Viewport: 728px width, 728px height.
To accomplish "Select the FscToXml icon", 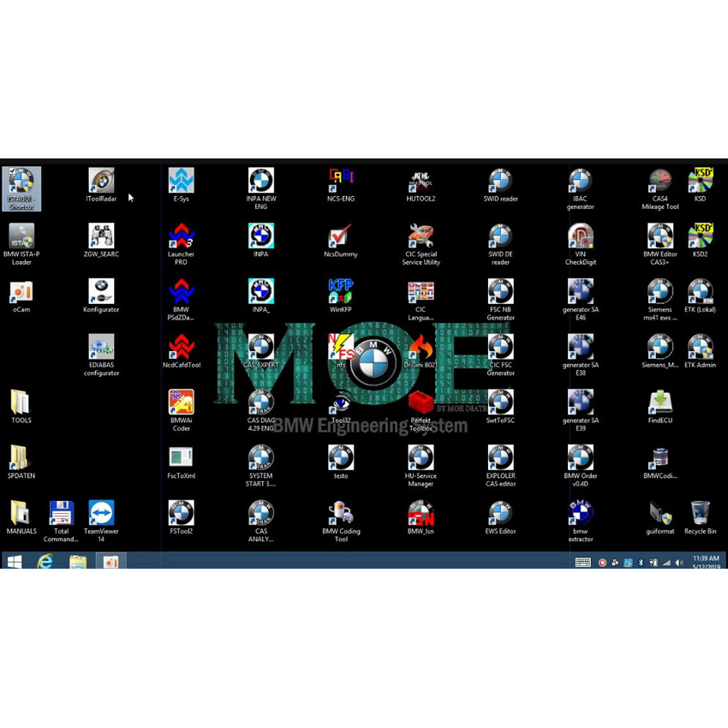I will coord(181,462).
